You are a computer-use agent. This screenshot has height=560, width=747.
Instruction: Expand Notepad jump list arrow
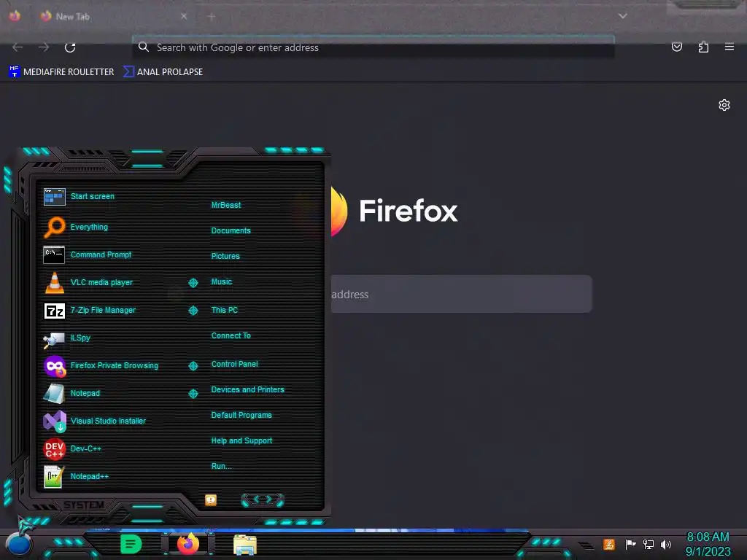tap(193, 393)
